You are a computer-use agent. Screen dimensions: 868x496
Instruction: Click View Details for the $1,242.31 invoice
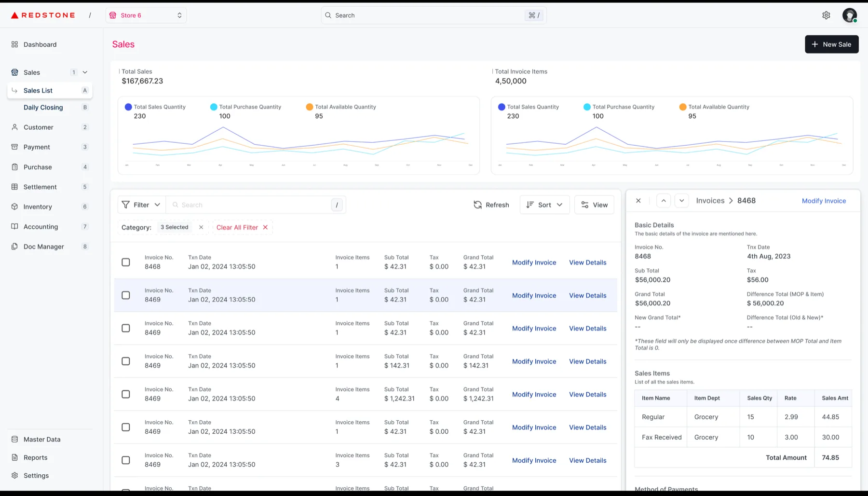[x=587, y=394]
